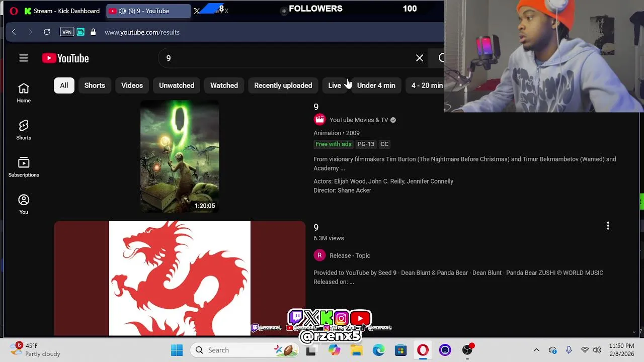Click the Free with ads badge
644x362 pixels.
333,144
